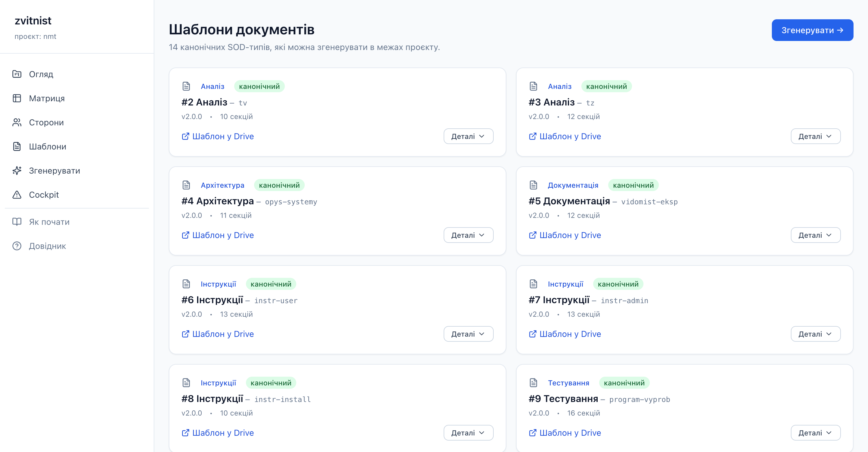The width and height of the screenshot is (868, 452).
Task: Click the Cockpit warning triangle icon
Action: click(x=17, y=195)
